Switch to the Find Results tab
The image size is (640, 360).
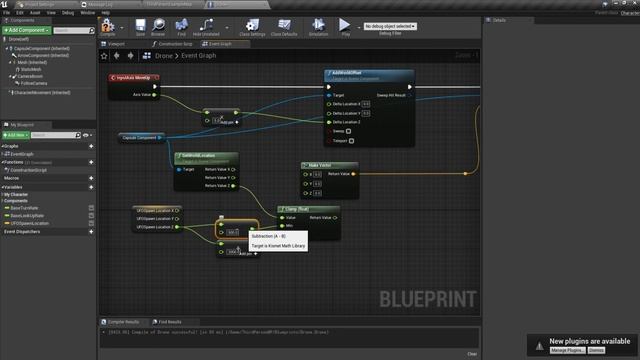[167, 322]
